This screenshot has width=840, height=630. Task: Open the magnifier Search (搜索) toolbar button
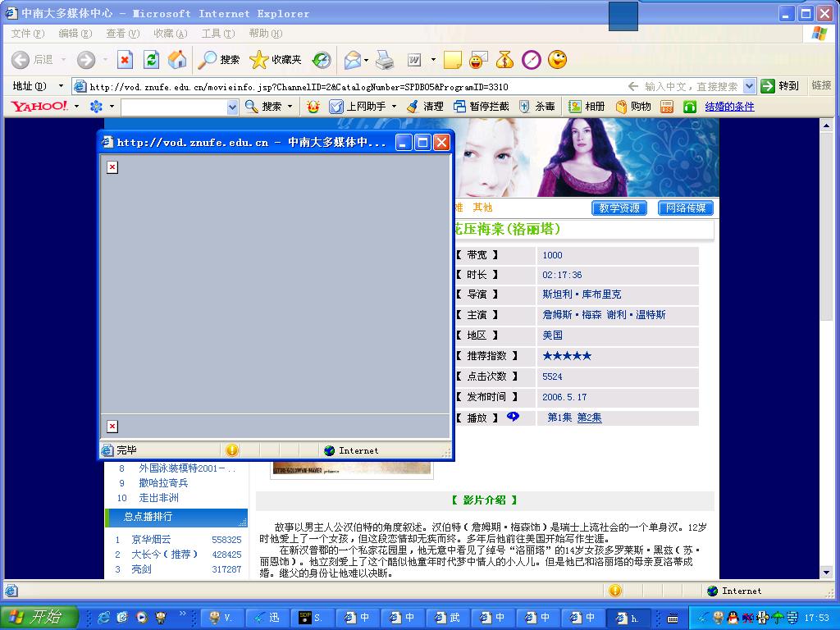(x=219, y=59)
